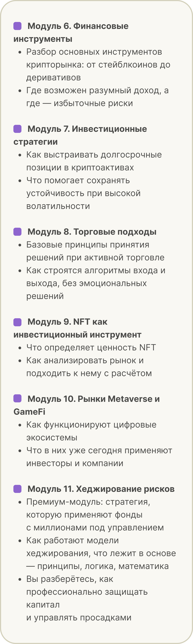Click the Модуль 11. Хеджирование рисков title

[101, 489]
